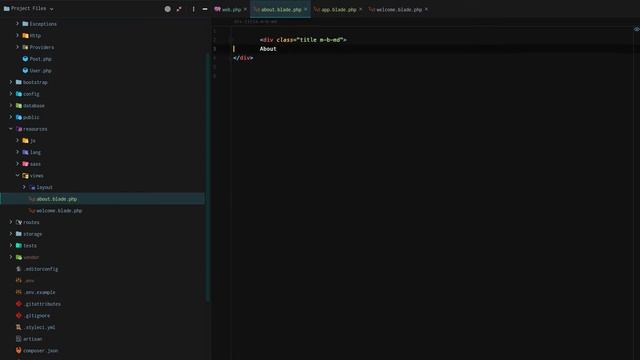Screen dimensions: 640x360
Task: Close the welcome.blade.php tab
Action: point(426,9)
